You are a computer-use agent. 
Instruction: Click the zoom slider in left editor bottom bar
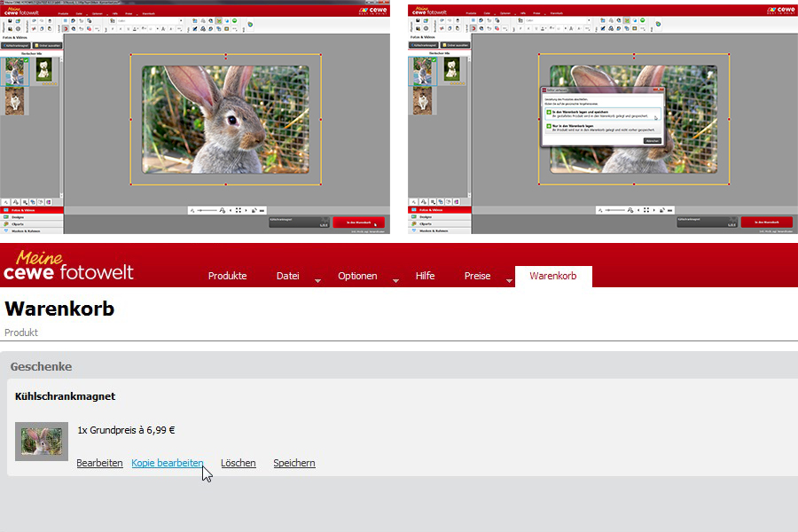pyautogui.click(x=207, y=210)
